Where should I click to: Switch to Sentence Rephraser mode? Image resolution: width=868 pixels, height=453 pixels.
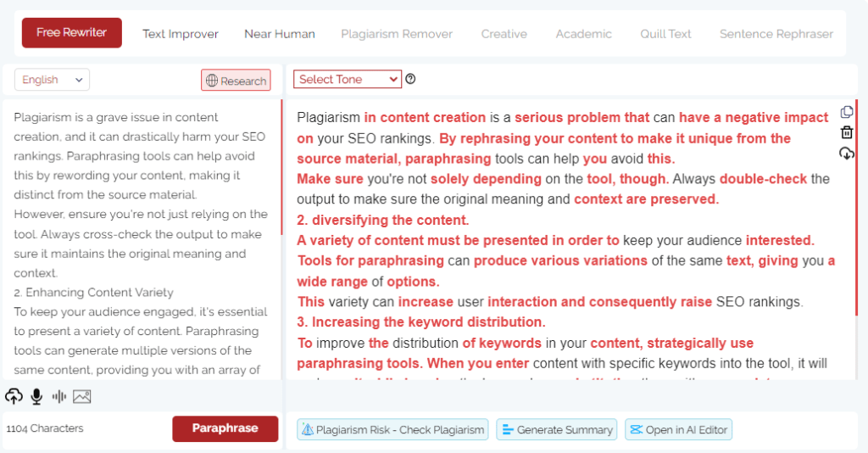(776, 34)
